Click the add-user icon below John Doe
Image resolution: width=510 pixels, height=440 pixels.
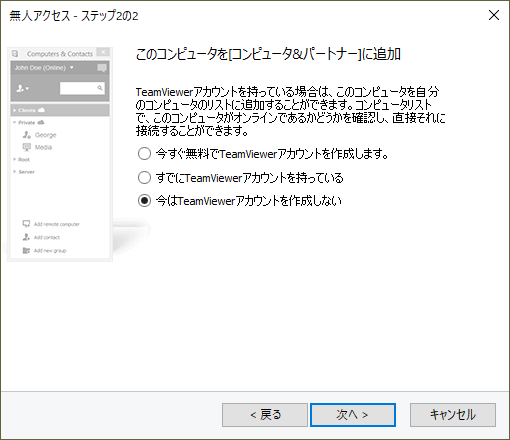[23, 88]
